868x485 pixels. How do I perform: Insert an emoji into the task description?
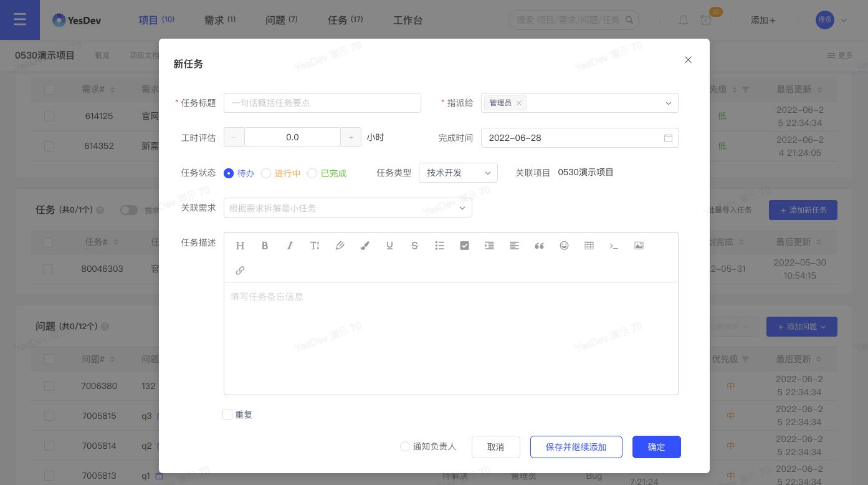564,246
